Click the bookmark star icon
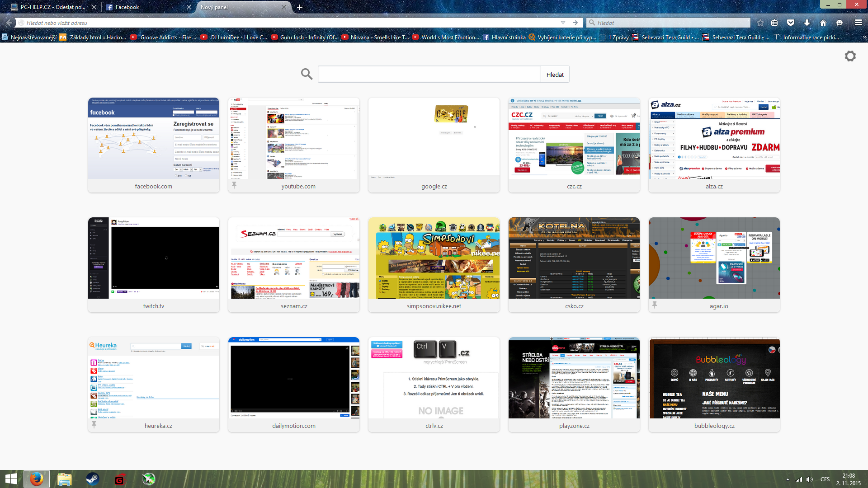Screen dimensions: 868x488 click(x=760, y=23)
